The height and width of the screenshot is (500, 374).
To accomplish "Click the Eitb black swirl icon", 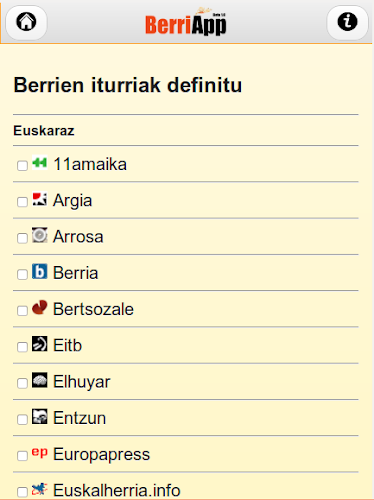I will tap(40, 344).
